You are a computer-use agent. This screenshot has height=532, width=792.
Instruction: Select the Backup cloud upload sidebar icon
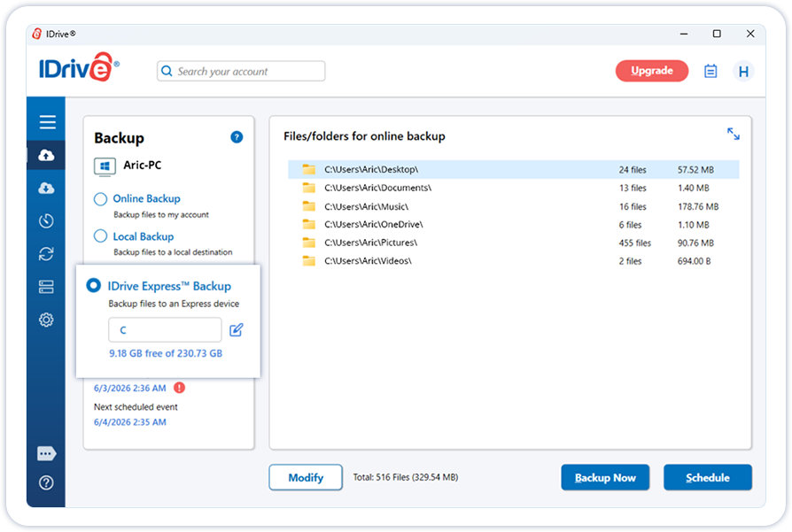pyautogui.click(x=46, y=156)
